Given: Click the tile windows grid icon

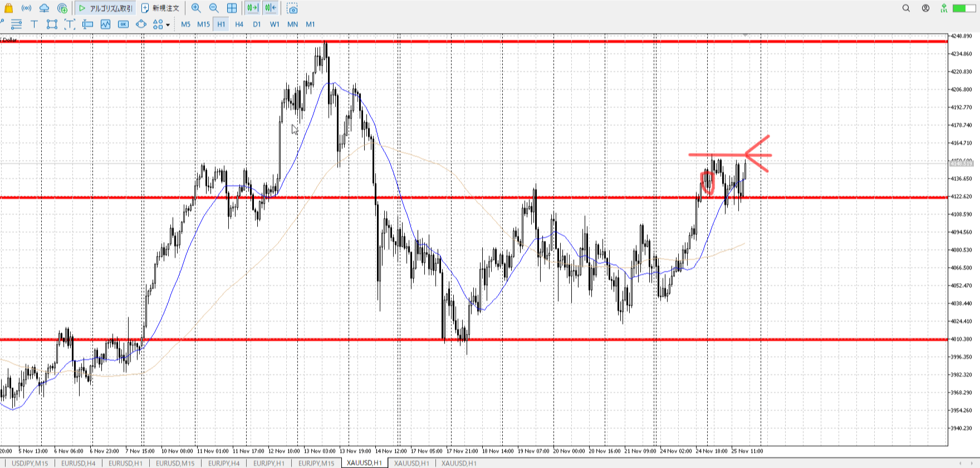Looking at the screenshot, I should click(x=232, y=8).
